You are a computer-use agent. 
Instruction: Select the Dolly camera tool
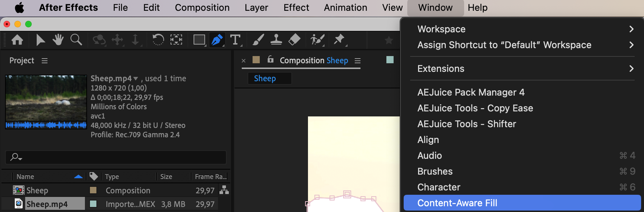coord(135,40)
